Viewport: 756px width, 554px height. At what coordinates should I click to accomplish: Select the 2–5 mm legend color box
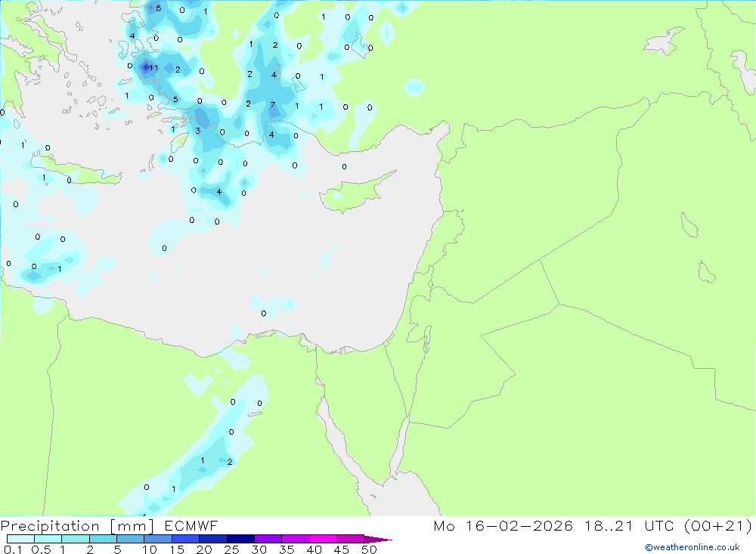click(x=103, y=539)
